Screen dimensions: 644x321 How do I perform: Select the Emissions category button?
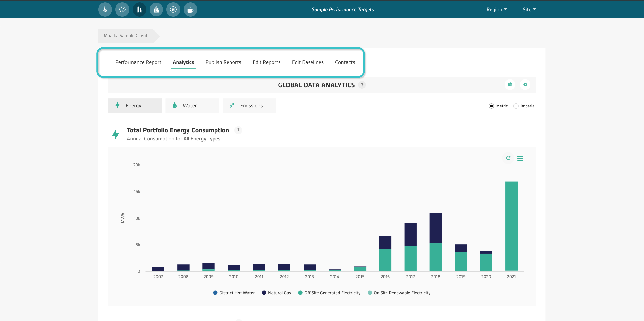[x=250, y=106]
